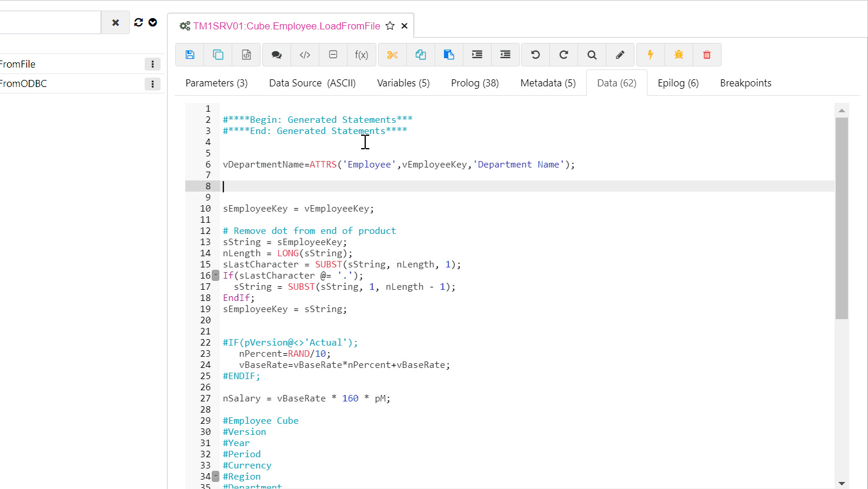Open the chevron dropdown beside the refresh icon
Viewport: 868px width, 489px height.
click(153, 22)
